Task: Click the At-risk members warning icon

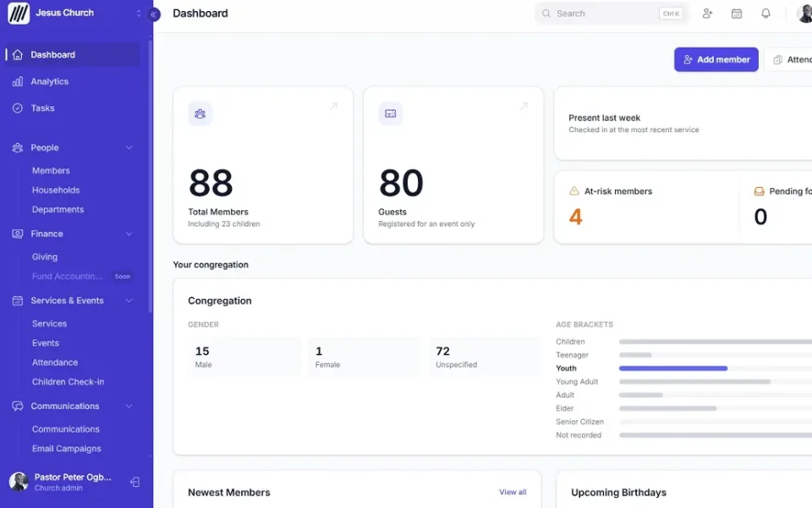Action: 573,190
